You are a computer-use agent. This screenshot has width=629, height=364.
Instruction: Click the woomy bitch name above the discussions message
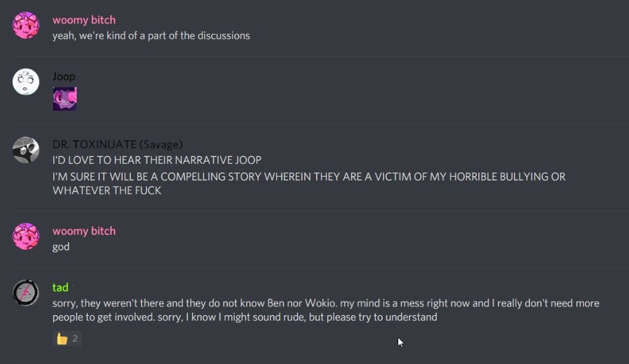pyautogui.click(x=84, y=20)
